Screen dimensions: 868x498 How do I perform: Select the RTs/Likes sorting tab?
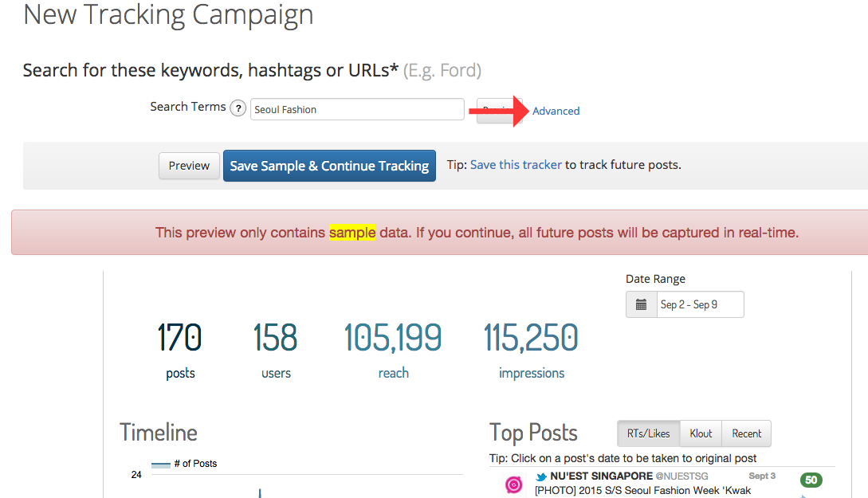coord(648,433)
